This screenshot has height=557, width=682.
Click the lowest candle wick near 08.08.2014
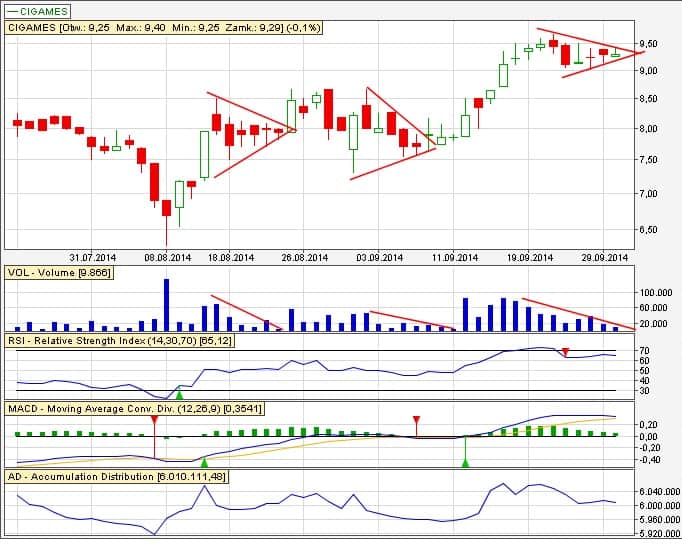tap(166, 236)
